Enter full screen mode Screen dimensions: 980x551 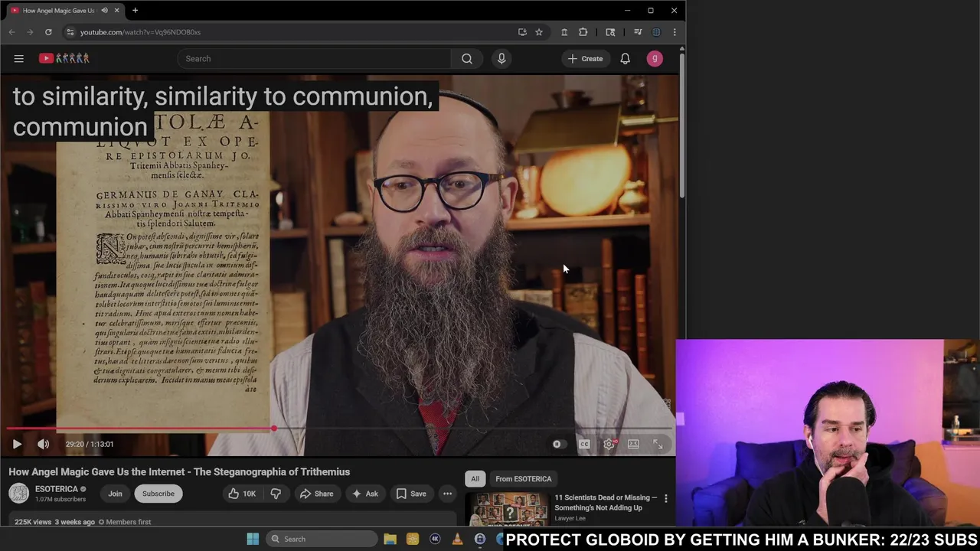click(658, 444)
